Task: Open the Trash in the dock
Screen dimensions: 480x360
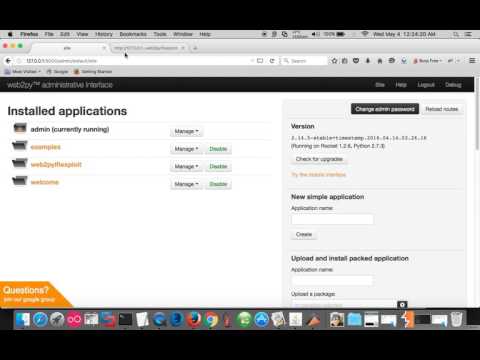Action: [457, 320]
